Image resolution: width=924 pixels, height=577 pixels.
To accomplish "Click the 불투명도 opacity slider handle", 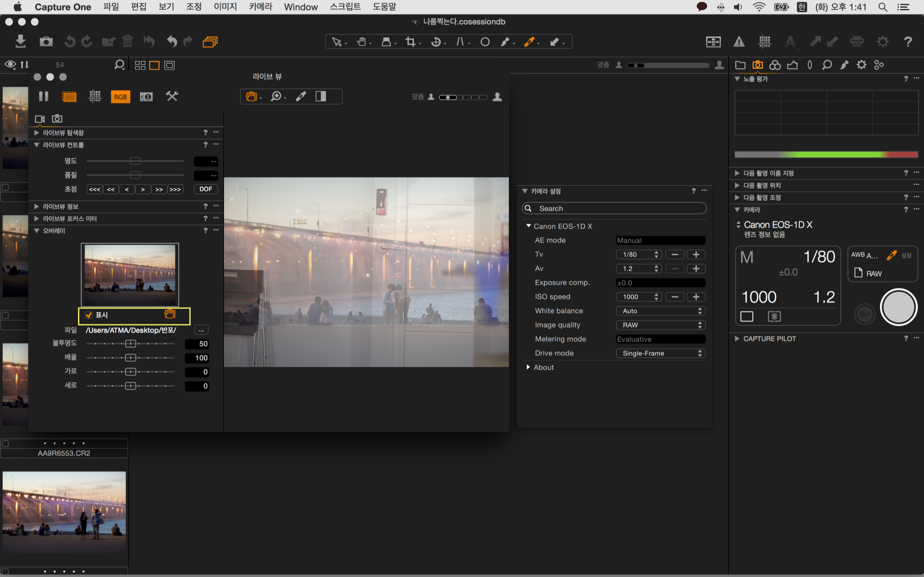I will pos(130,344).
